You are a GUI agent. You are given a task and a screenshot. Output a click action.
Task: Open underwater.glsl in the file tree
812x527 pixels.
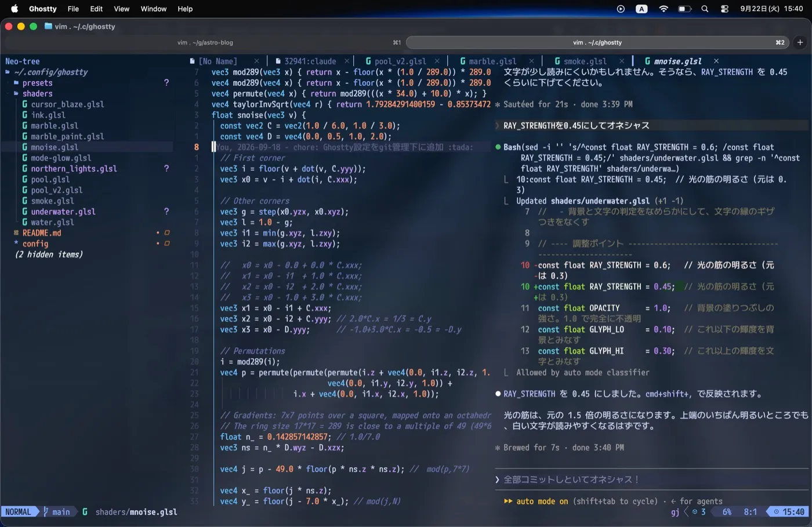click(63, 212)
